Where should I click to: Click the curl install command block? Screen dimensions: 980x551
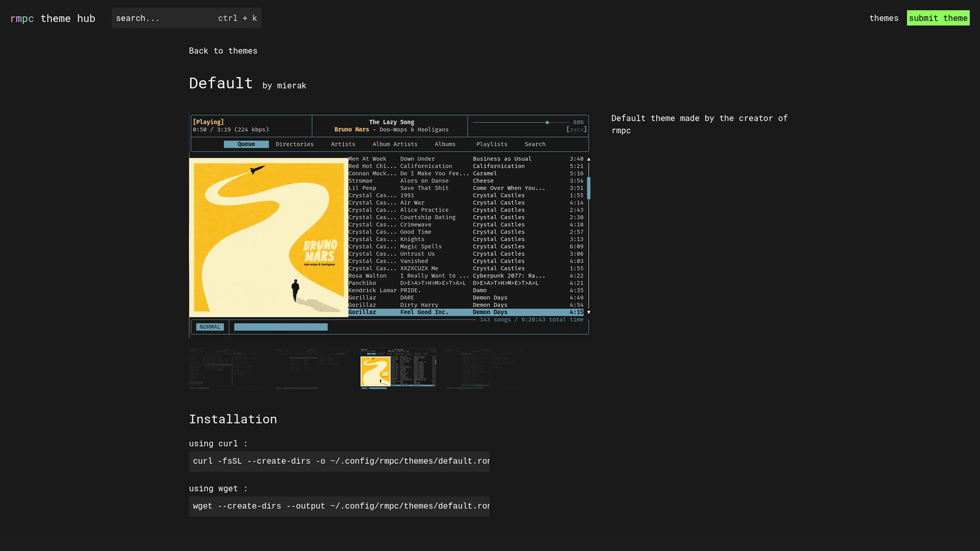(x=339, y=461)
